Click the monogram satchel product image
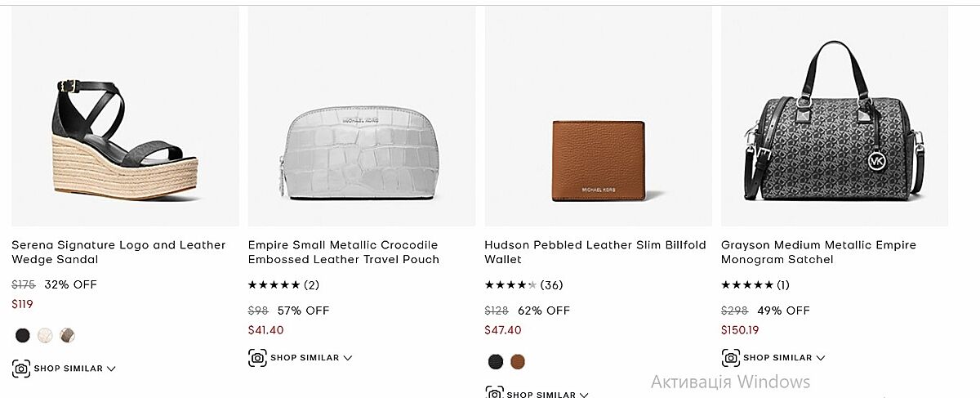Image resolution: width=980 pixels, height=398 pixels. [x=835, y=123]
